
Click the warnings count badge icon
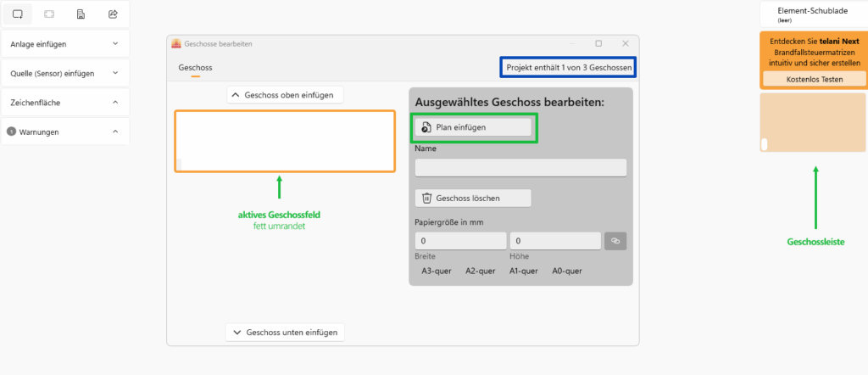(12, 132)
